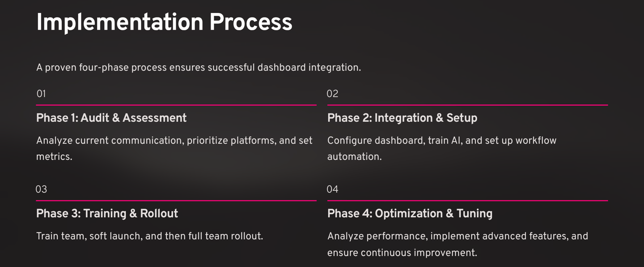This screenshot has height=267, width=644.
Task: Click the pink divider under 03
Action: pos(176,200)
